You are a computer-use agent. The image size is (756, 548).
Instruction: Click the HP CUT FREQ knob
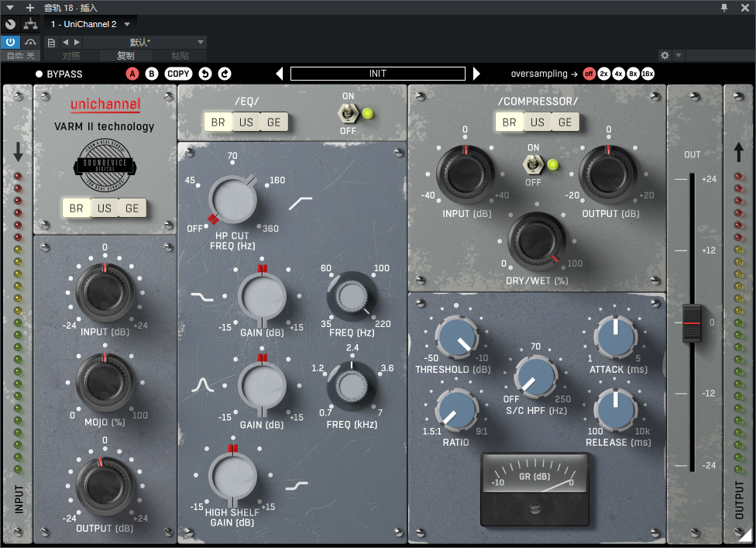(233, 200)
